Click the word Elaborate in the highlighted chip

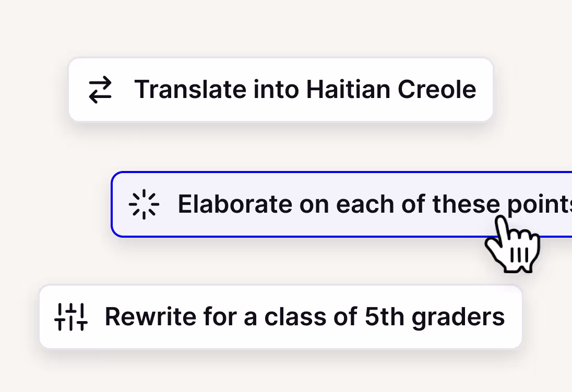(x=235, y=204)
